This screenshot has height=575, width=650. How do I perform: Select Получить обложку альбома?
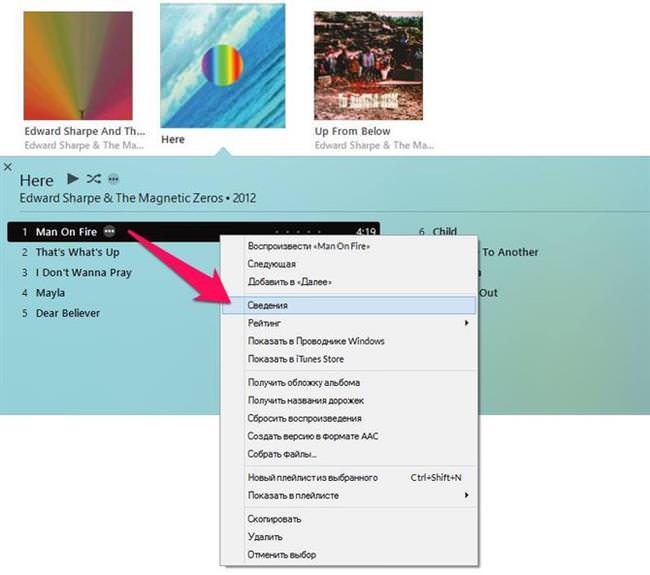coord(349,382)
